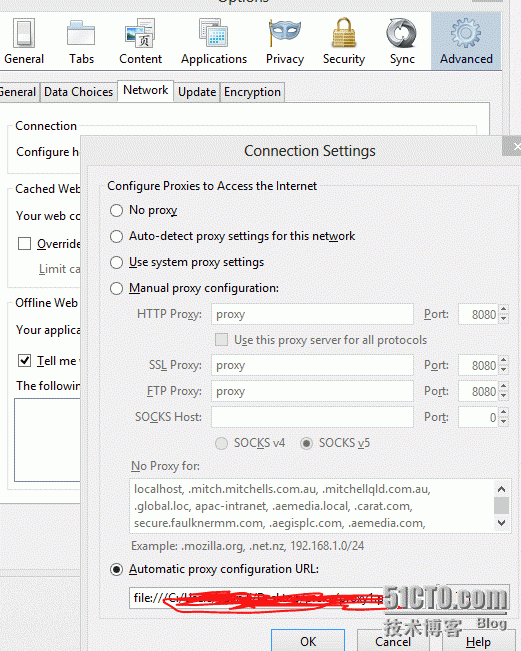Image resolution: width=521 pixels, height=651 pixels.
Task: Open the General options pane icon
Action: pos(24,41)
